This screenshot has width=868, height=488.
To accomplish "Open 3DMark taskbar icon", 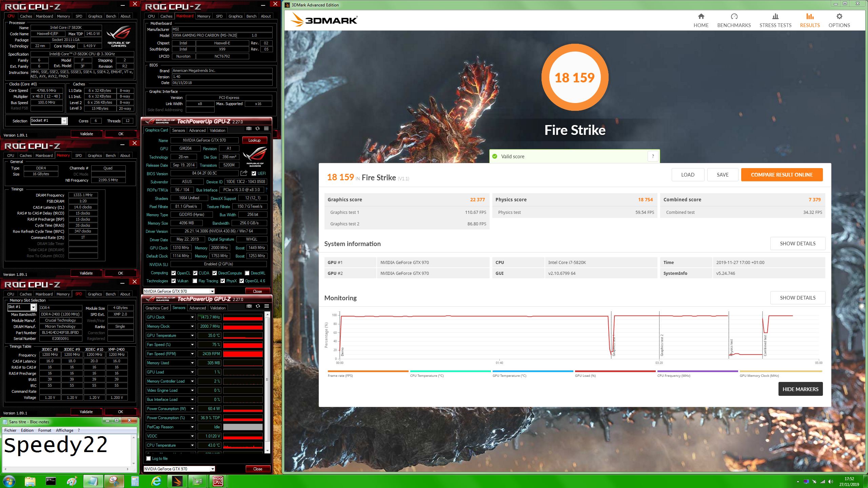I will click(177, 481).
